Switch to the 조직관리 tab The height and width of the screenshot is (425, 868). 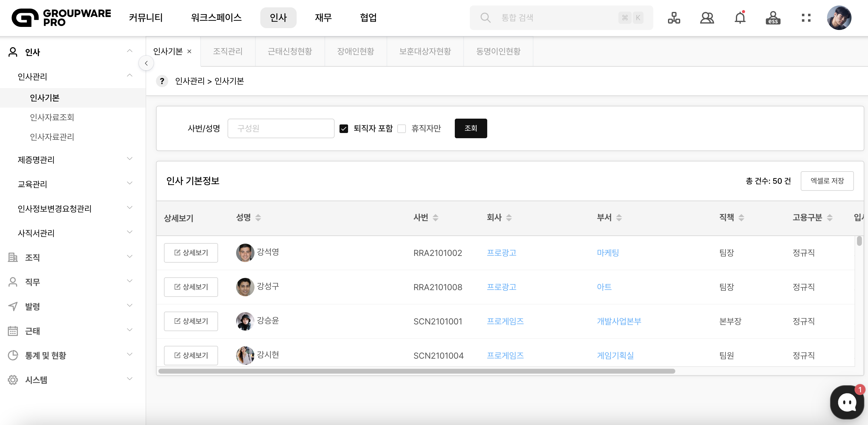[x=228, y=51]
